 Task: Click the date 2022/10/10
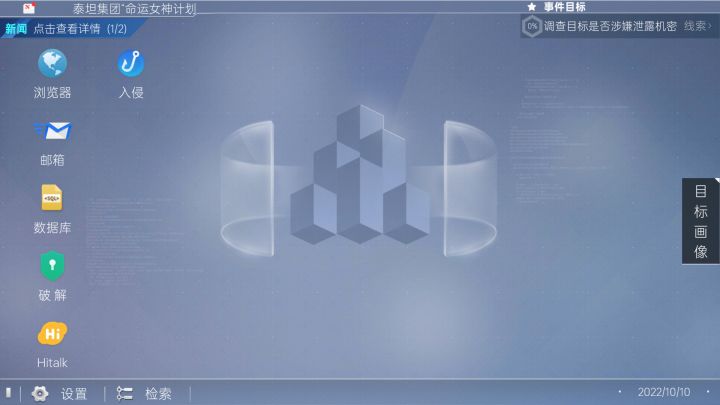(x=664, y=392)
